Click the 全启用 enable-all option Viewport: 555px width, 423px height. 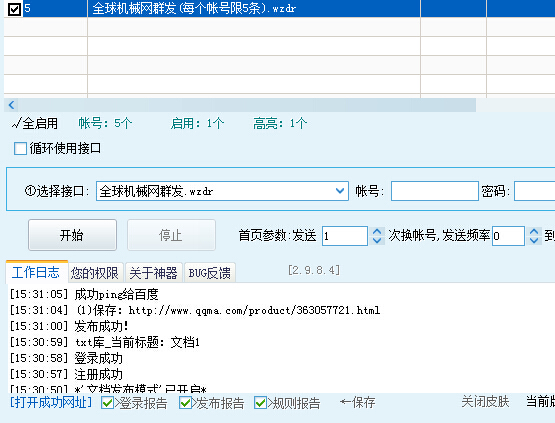(35, 124)
